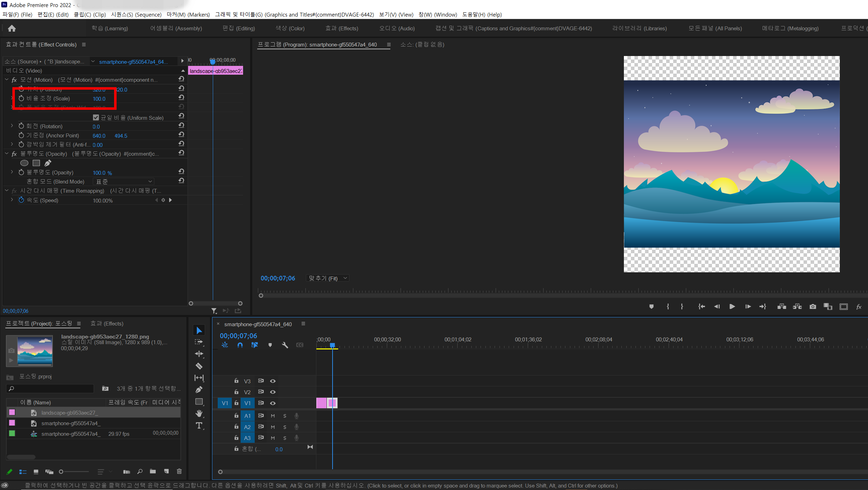
Task: Click Delete trash icon in Project panel
Action: 179,471
